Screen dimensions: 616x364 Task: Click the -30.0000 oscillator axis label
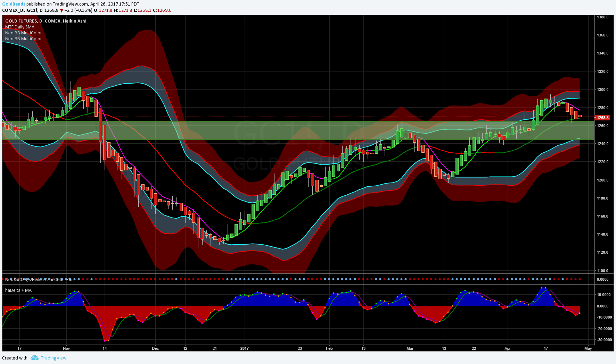(x=604, y=340)
